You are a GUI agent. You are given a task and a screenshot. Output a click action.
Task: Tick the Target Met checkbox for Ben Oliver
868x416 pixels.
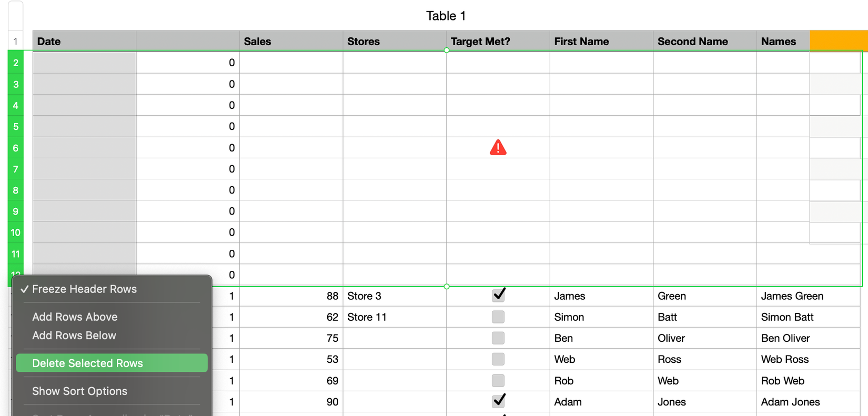(x=498, y=338)
